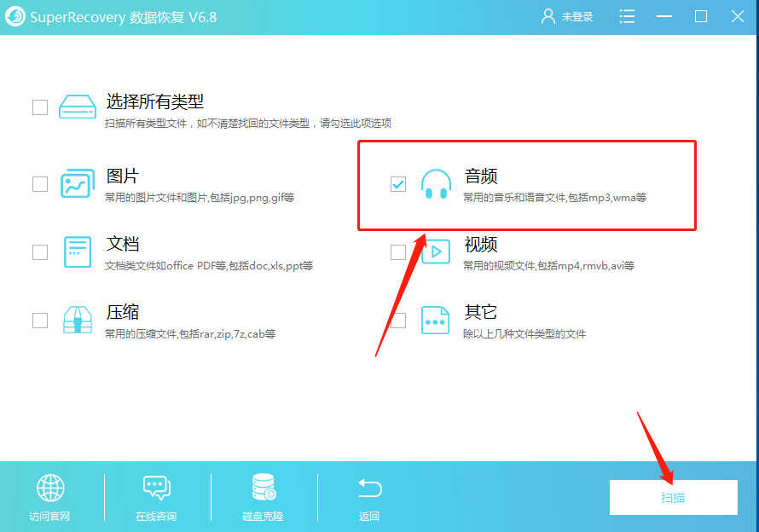Open online consultation chat icon

point(157,488)
